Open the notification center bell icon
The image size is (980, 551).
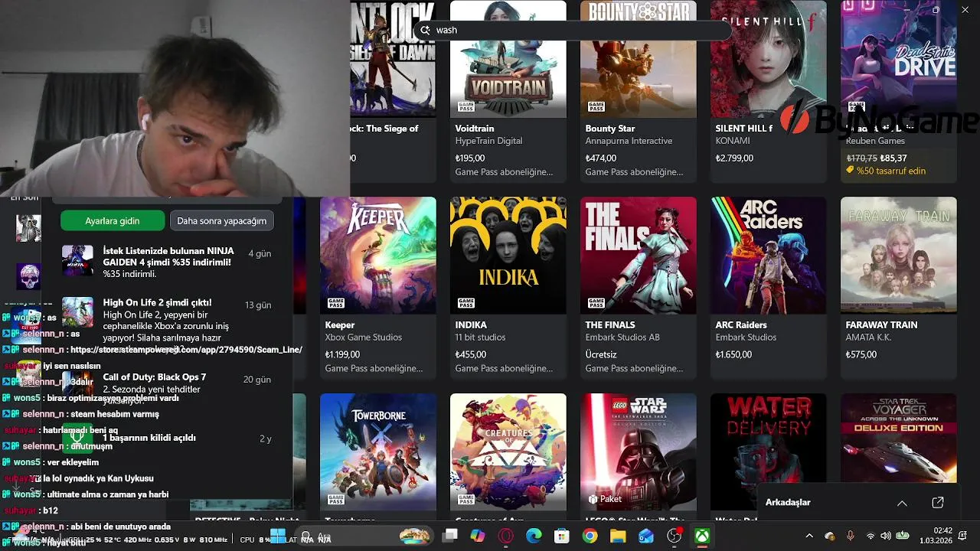pyautogui.click(x=962, y=535)
